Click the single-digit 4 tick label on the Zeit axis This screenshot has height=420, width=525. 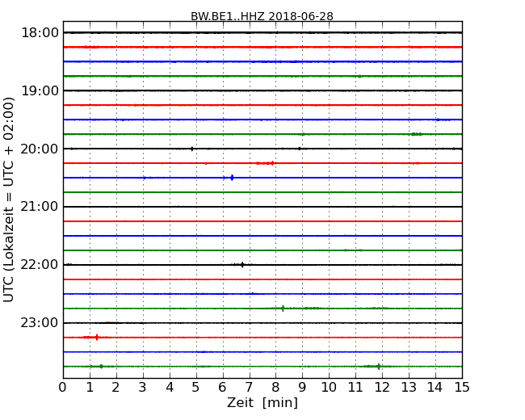click(x=170, y=388)
